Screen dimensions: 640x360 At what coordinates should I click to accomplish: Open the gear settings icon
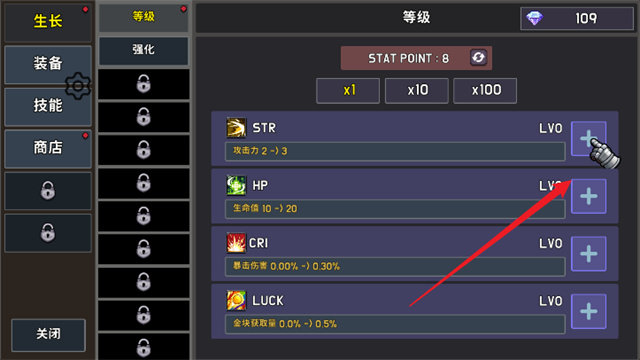coord(78,86)
